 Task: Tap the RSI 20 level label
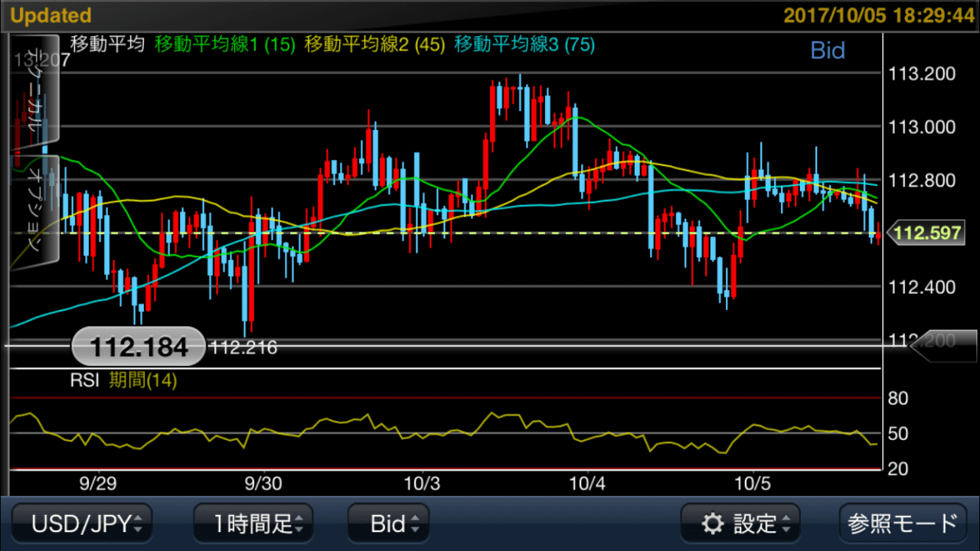(x=899, y=469)
